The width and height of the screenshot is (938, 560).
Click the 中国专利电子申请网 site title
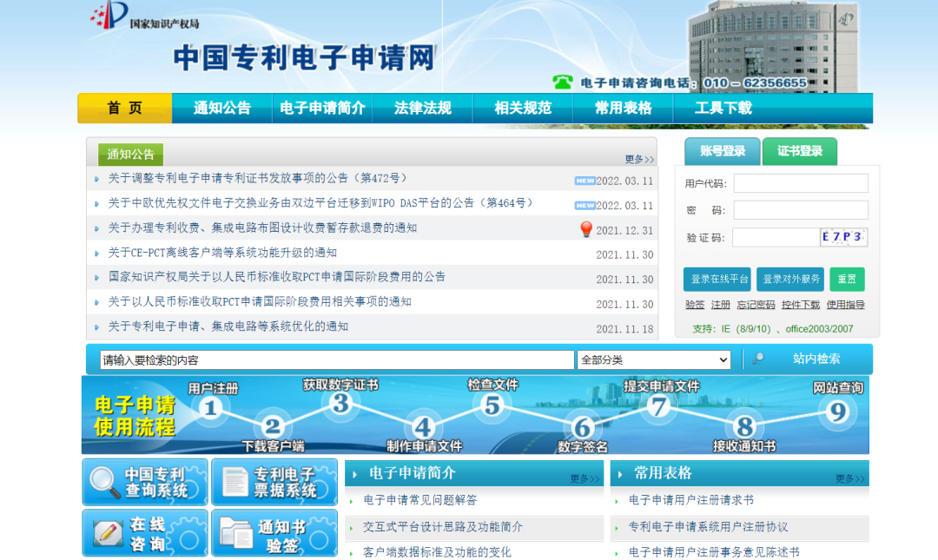pyautogui.click(x=305, y=58)
